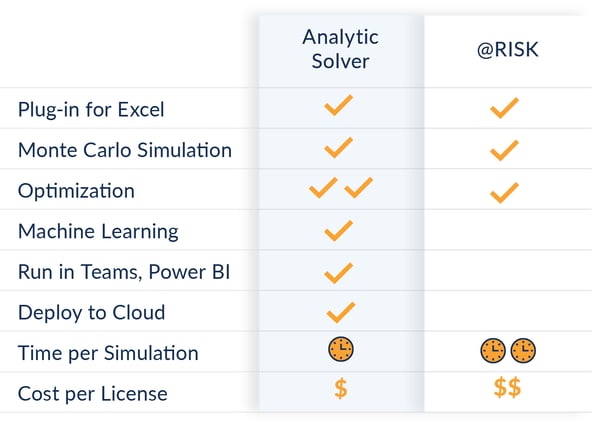
Task: Click Analytic Solver's Monte Carlo Simulation checkmark
Action: point(340,148)
